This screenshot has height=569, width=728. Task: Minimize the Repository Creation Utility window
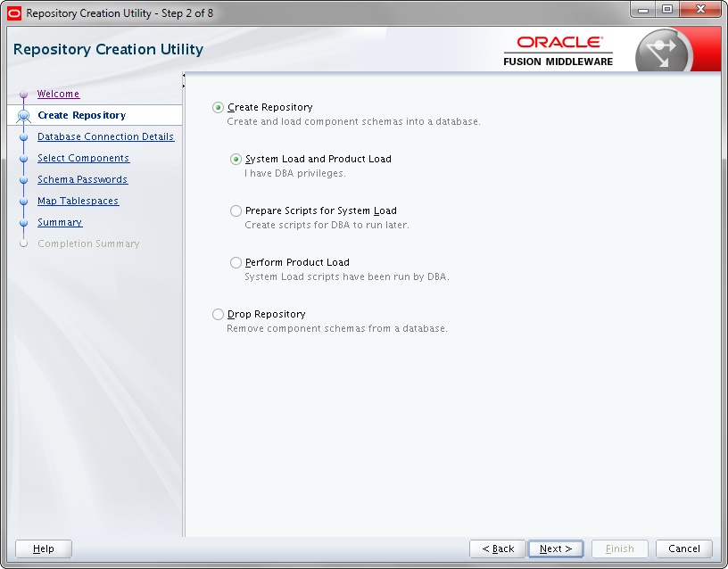(x=643, y=10)
